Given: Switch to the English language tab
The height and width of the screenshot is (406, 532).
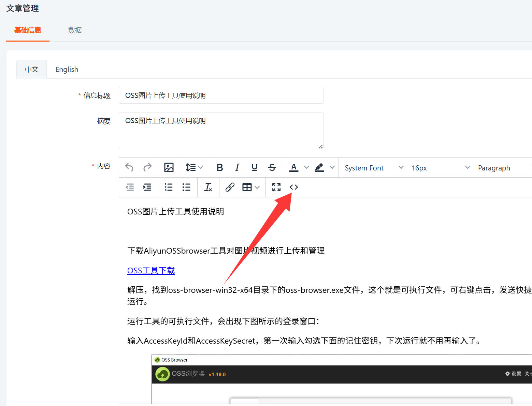Looking at the screenshot, I should point(67,70).
